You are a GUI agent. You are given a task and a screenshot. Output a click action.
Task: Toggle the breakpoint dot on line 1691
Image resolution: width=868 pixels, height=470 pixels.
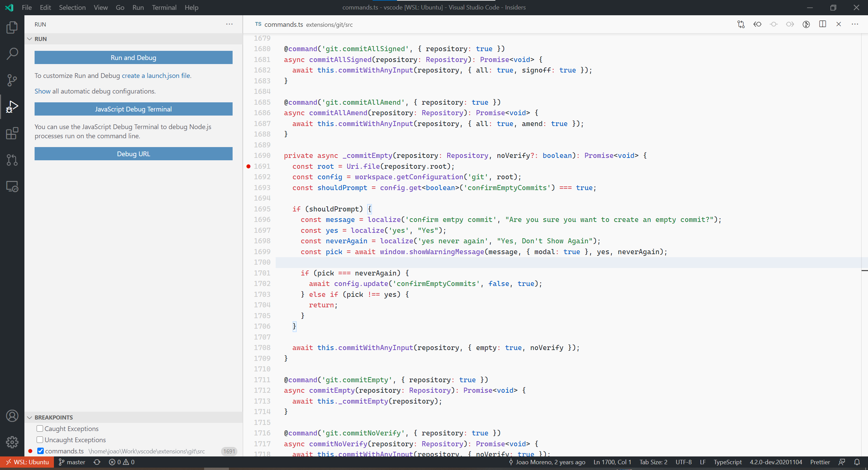coord(249,166)
